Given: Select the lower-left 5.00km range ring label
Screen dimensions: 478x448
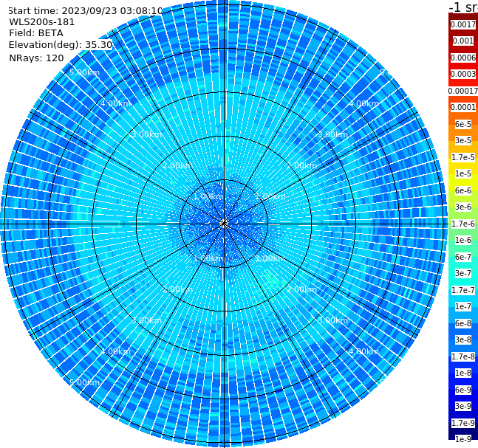Looking at the screenshot, I should point(84,382).
